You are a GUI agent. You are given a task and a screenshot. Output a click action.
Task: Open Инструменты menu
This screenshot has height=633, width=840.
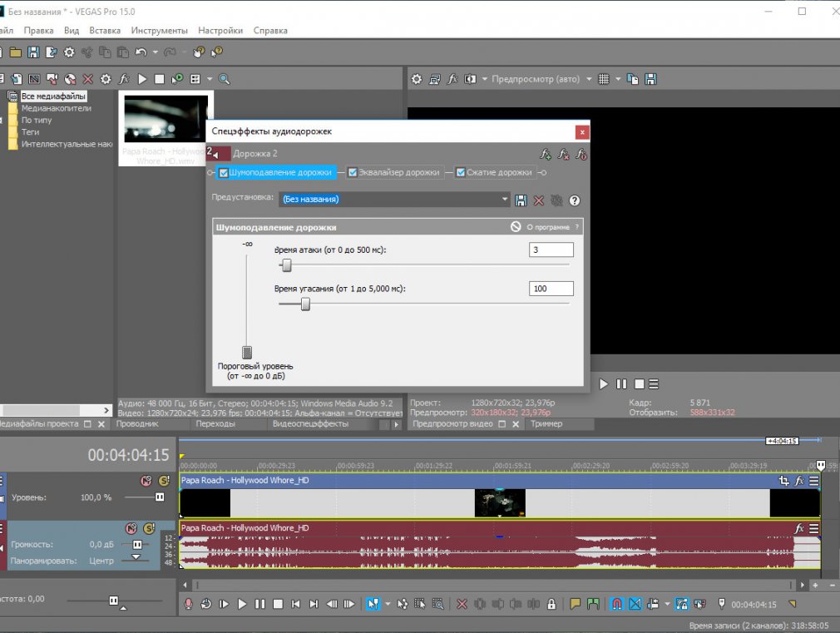pyautogui.click(x=159, y=31)
